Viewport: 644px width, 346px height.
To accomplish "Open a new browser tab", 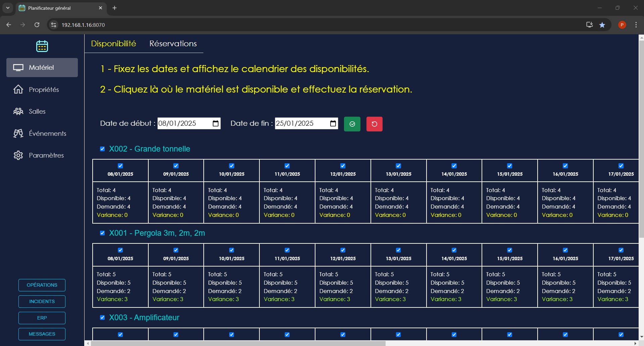I will 114,8.
